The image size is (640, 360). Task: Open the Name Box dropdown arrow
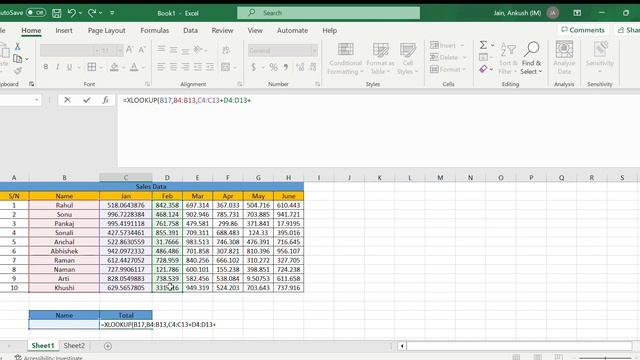37,100
